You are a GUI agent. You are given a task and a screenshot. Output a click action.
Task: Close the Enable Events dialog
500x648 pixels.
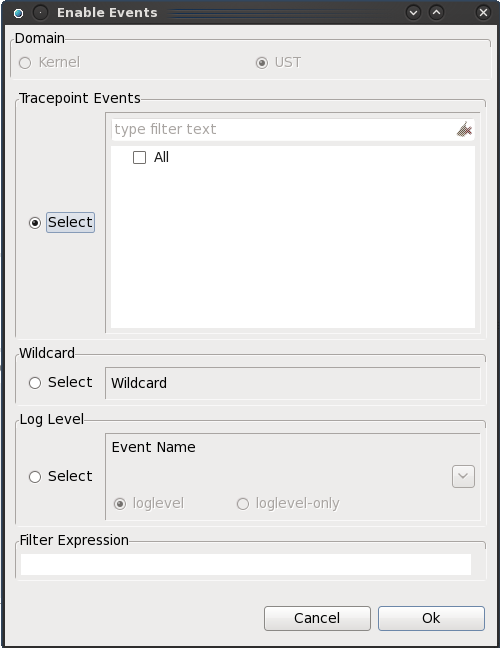(x=483, y=12)
